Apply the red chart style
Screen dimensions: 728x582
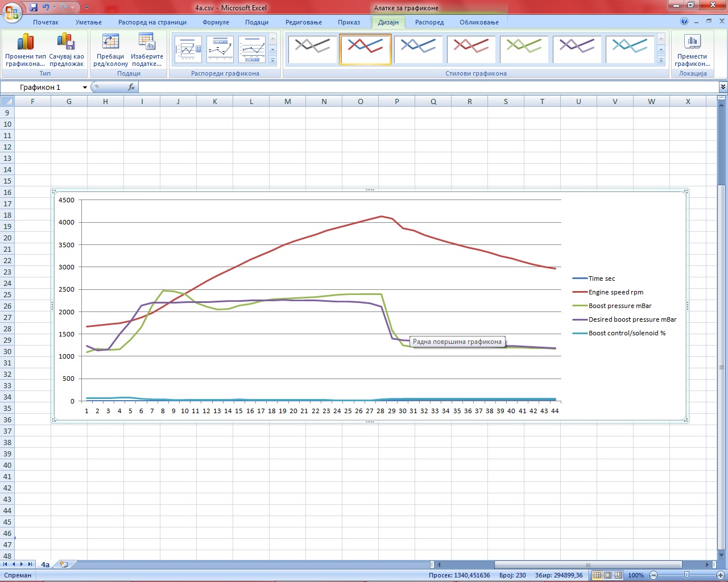(471, 49)
